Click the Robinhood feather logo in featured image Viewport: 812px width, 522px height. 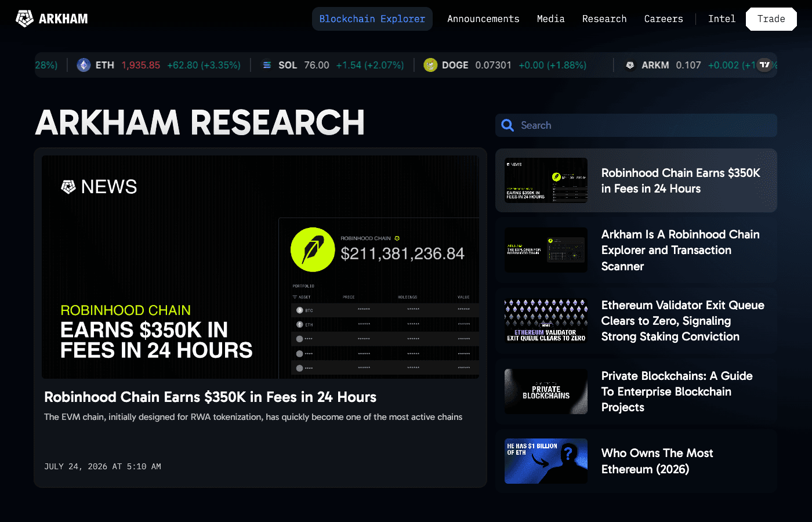point(313,249)
